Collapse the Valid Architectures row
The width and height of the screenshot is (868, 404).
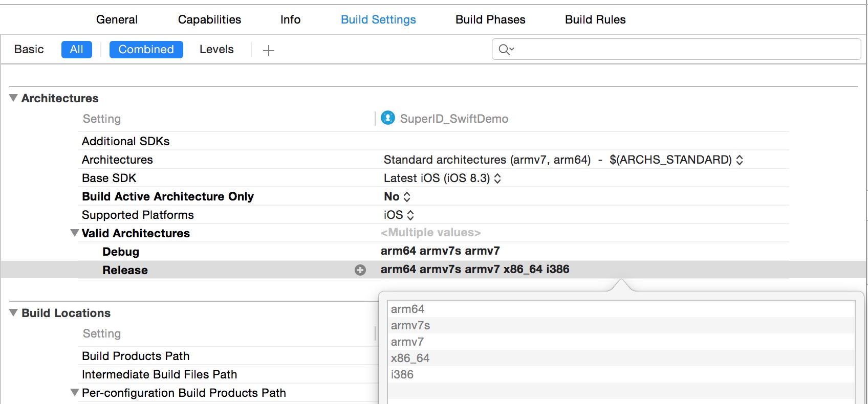click(75, 233)
